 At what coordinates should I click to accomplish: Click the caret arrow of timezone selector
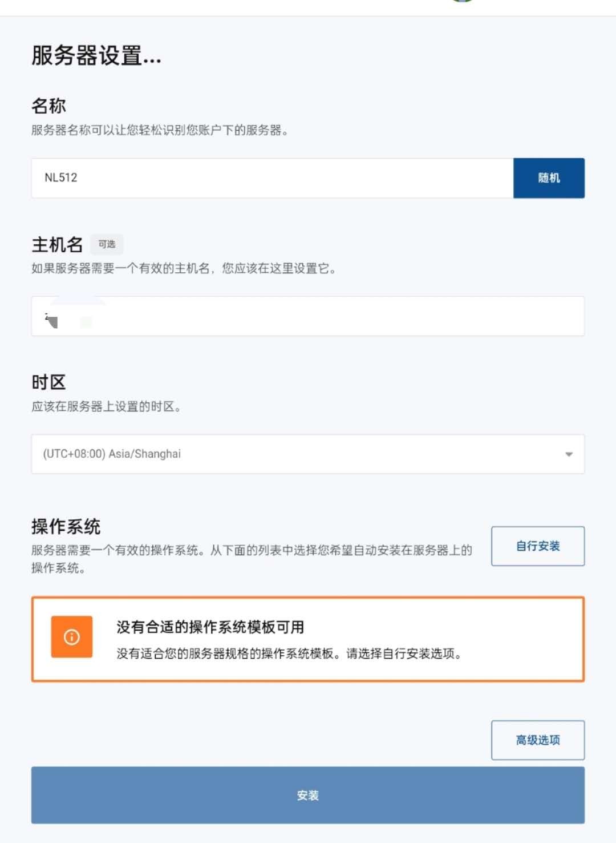click(569, 454)
